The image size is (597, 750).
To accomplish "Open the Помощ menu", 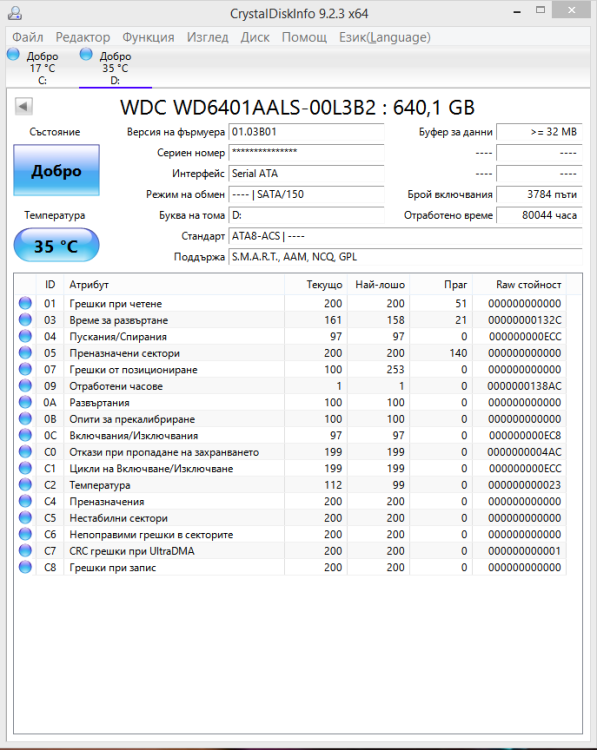I will [304, 37].
